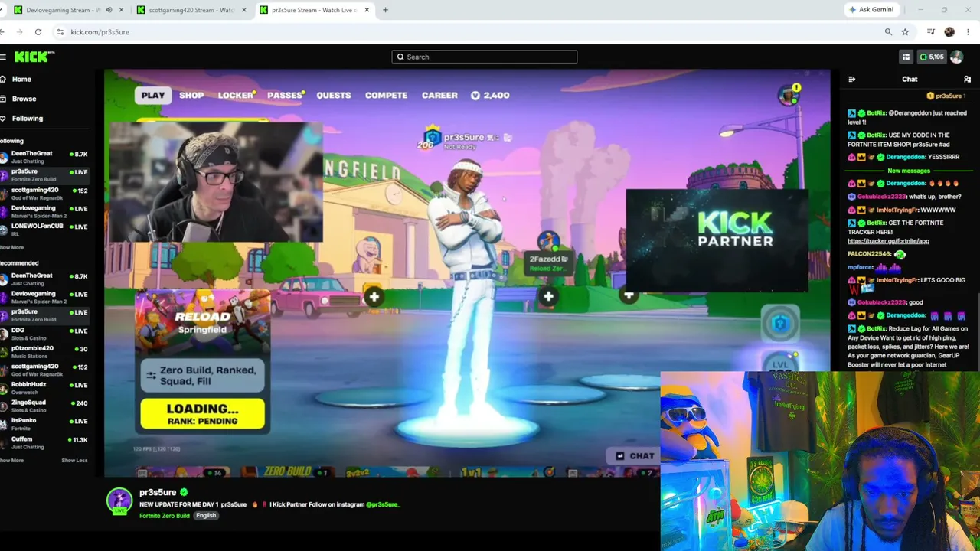Viewport: 980px width, 551px height.
Task: Open Chrome three-dot menu
Action: tap(968, 32)
